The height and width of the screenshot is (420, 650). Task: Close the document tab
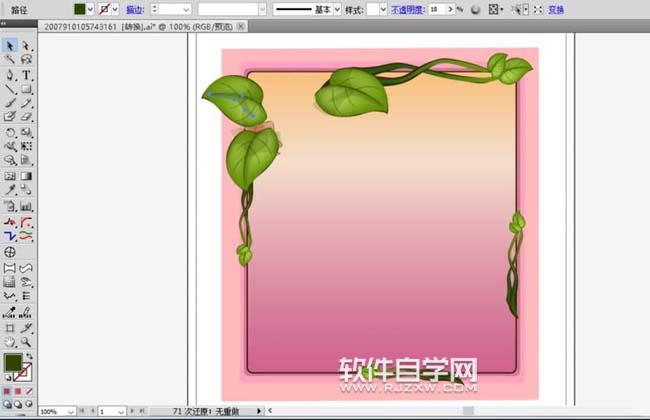pyautogui.click(x=241, y=27)
